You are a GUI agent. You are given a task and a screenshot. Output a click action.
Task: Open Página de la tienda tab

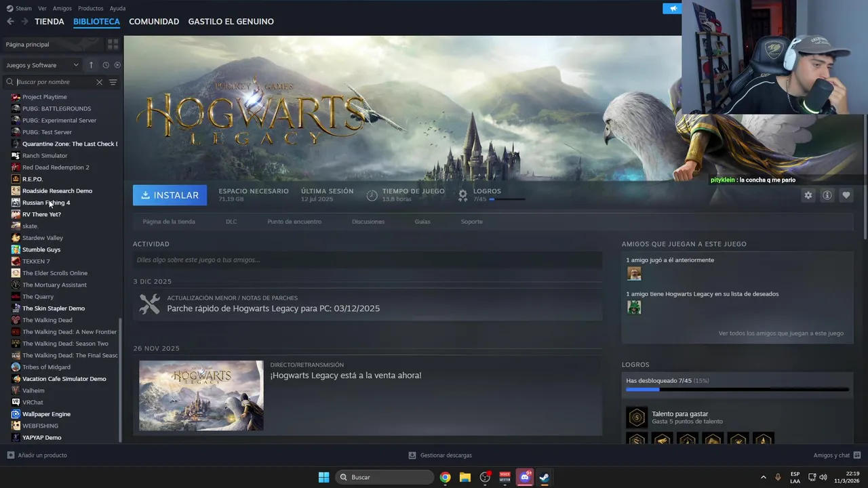point(169,222)
